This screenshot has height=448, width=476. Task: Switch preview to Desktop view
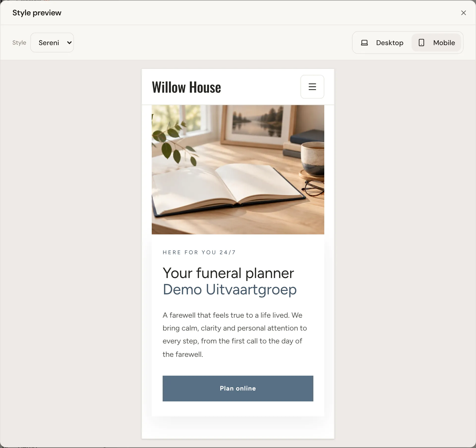tap(382, 43)
